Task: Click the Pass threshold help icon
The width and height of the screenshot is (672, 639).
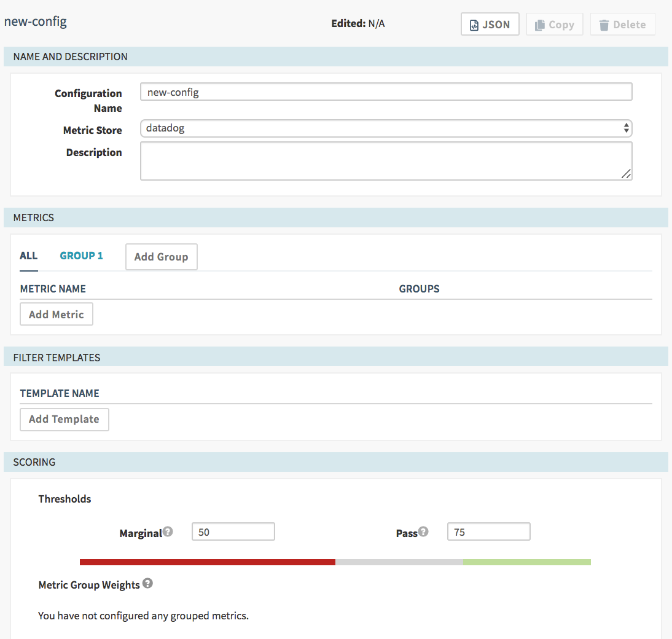Action: pos(423,531)
